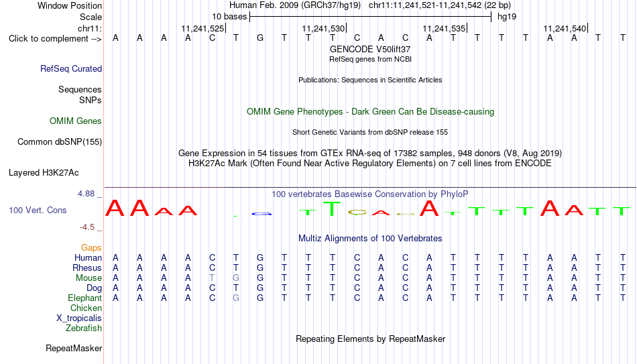Click the 'Click to complement -->' label
Screen dimensions: 637x364
pos(55,39)
